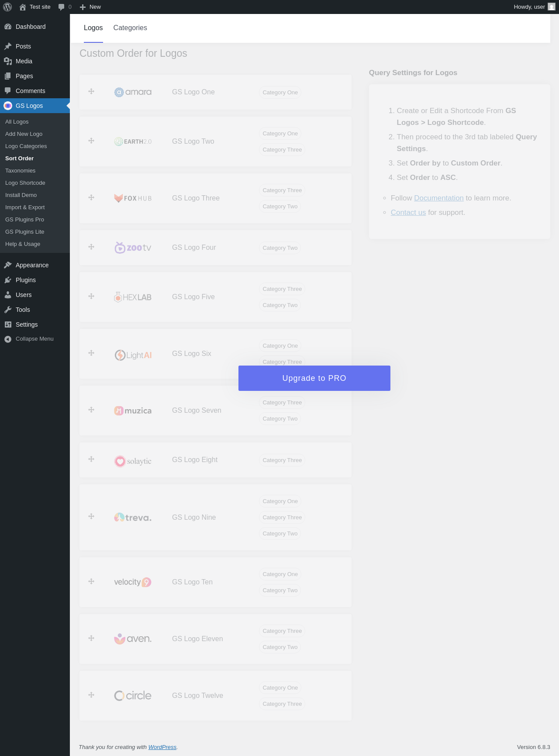
Task: Click the user avatar in admin bar
Action: click(x=552, y=7)
